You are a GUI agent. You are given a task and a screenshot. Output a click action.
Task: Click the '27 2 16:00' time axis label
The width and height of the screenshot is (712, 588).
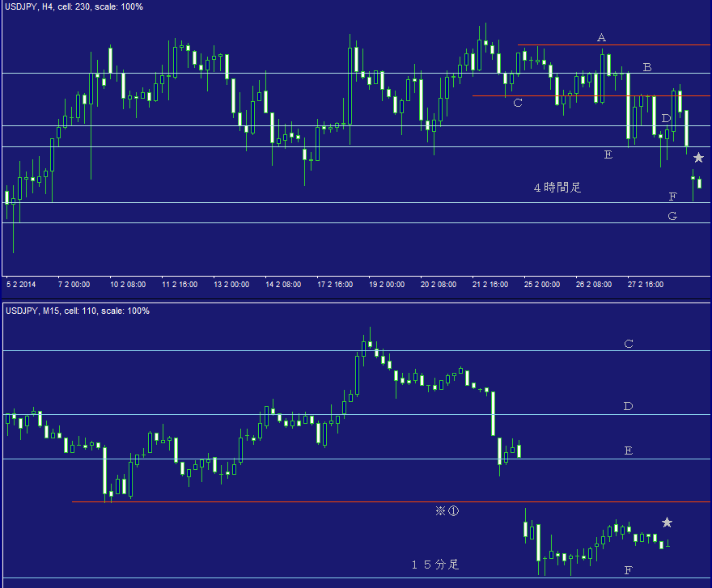coord(646,284)
